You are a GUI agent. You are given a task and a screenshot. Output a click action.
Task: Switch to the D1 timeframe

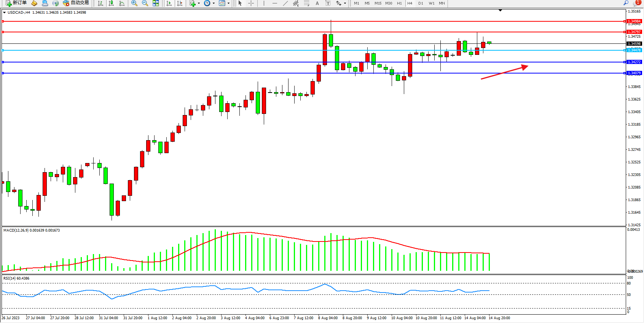pyautogui.click(x=421, y=3)
